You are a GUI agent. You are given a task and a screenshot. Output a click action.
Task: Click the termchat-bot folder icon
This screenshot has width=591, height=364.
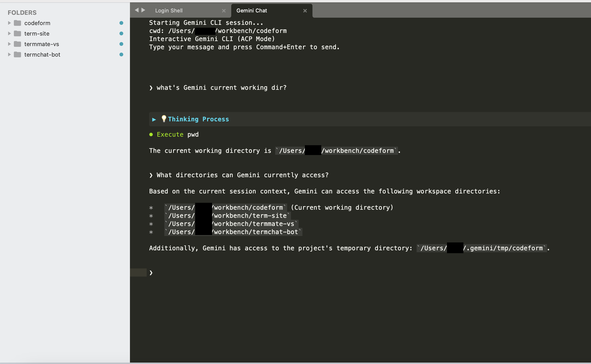click(17, 55)
